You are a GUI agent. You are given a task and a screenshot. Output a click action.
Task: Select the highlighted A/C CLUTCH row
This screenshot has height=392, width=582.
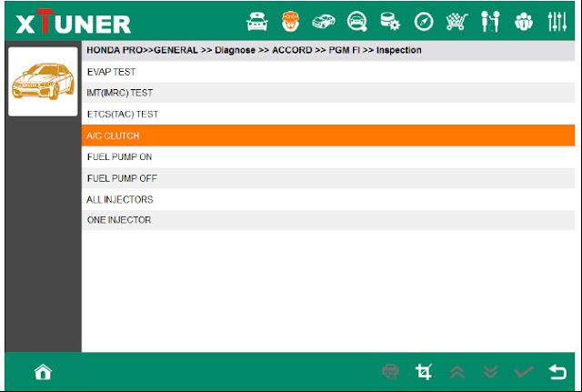tap(328, 136)
